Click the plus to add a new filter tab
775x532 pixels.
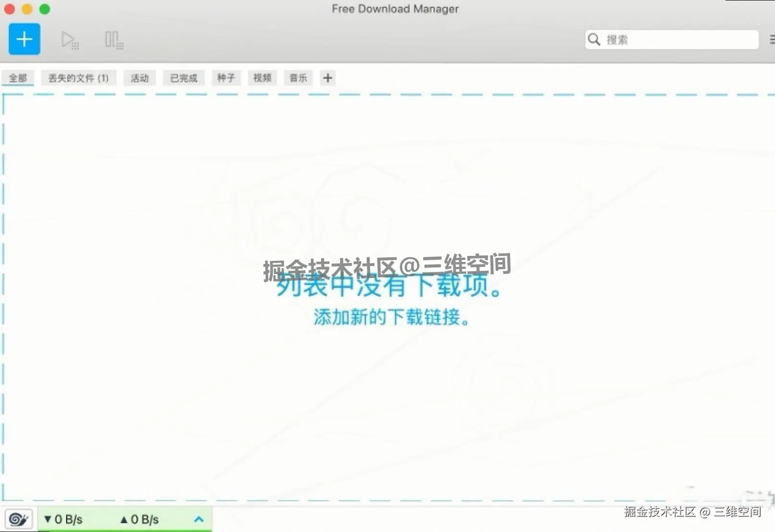(x=328, y=77)
